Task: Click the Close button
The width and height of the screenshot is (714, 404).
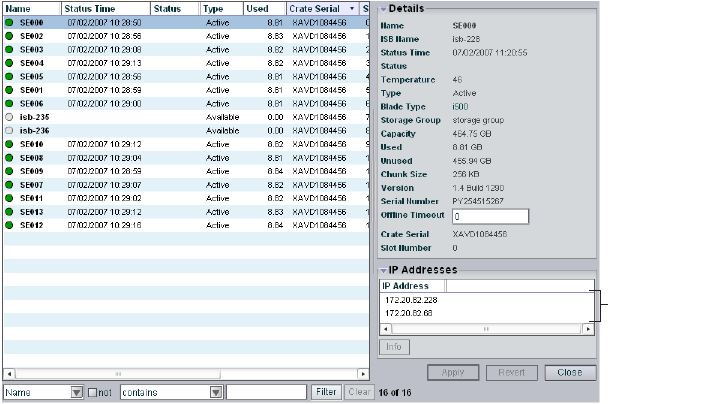Action: click(570, 373)
